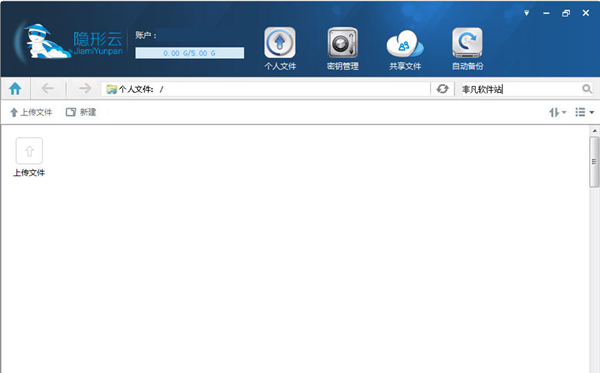The width and height of the screenshot is (600, 373).
Task: Click the vertical scrollbar thumb
Action: [594, 162]
